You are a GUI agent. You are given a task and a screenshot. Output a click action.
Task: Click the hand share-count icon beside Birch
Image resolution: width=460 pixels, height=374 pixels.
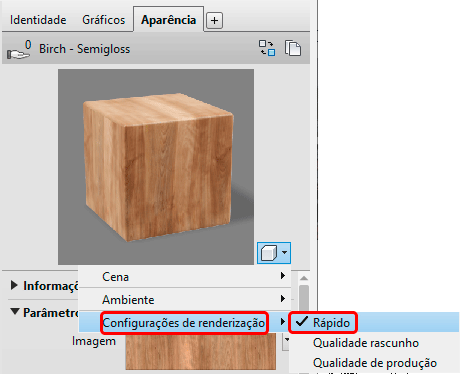(x=19, y=49)
